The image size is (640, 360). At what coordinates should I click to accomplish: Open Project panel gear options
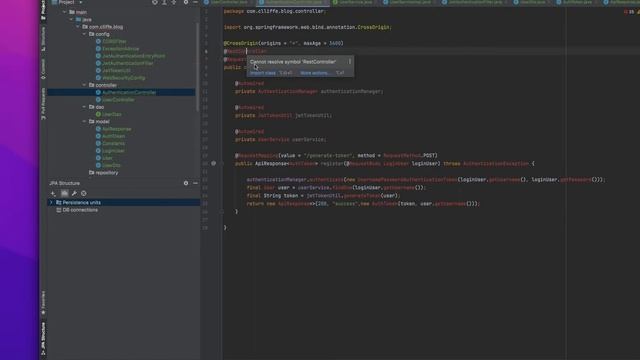[186, 2]
